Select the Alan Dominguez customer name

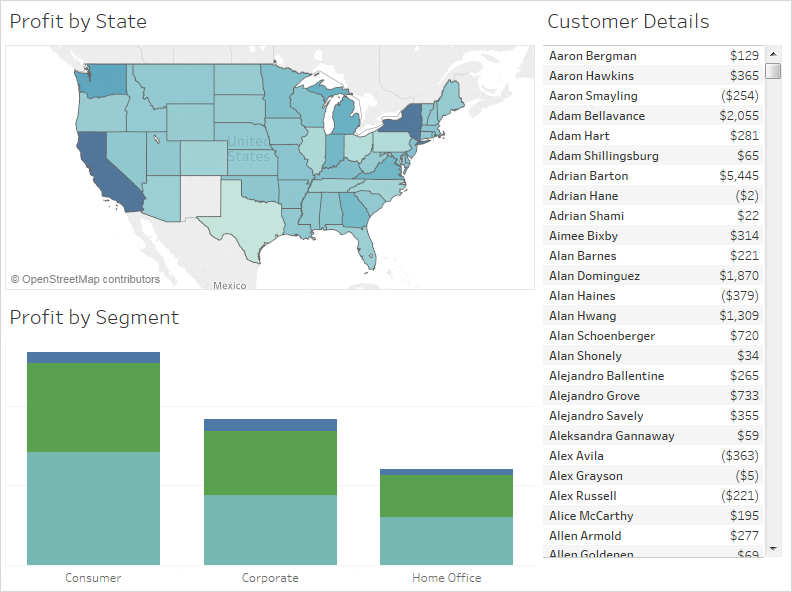tap(595, 276)
